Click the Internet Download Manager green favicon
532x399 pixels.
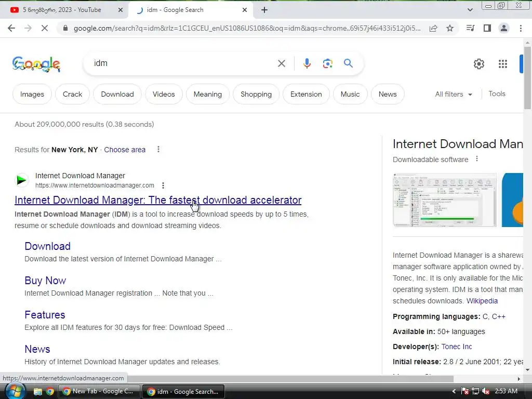pyautogui.click(x=21, y=180)
